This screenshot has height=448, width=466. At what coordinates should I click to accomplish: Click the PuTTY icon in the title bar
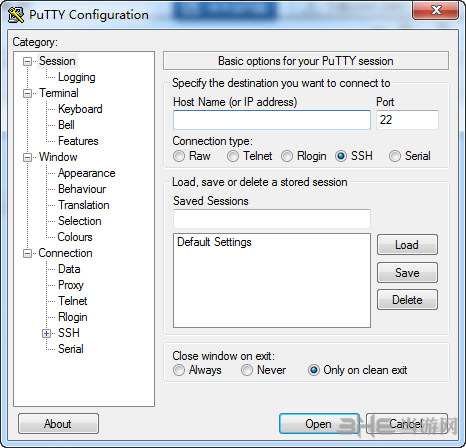point(16,15)
